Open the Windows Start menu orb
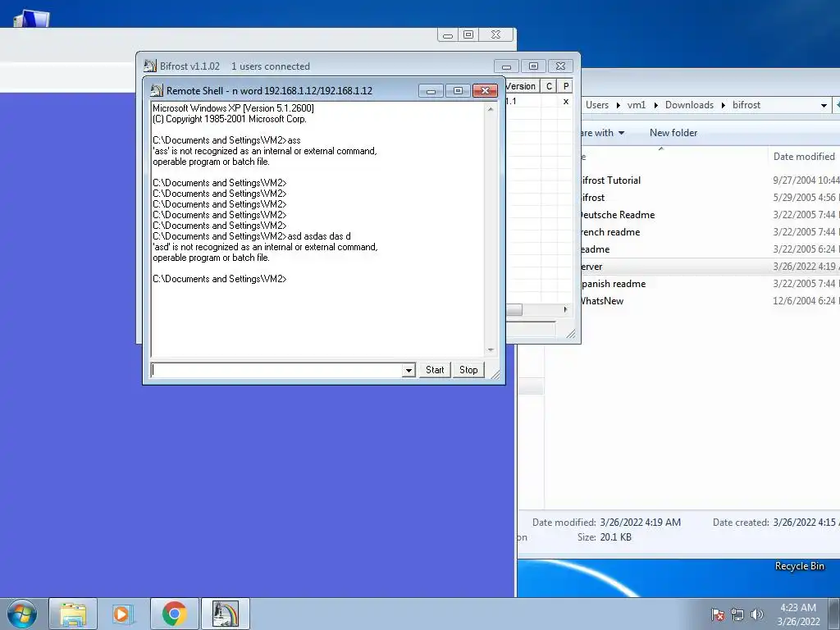The width and height of the screenshot is (840, 630). (x=22, y=614)
